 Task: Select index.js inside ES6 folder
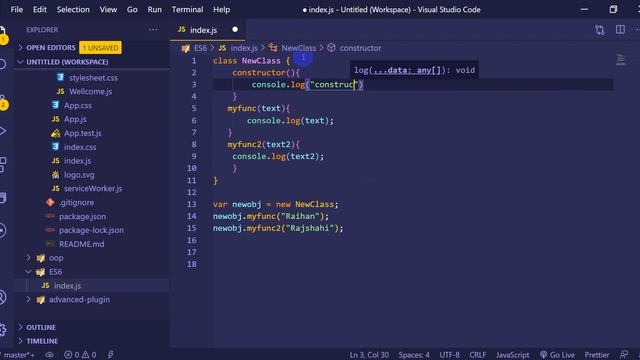(x=67, y=286)
